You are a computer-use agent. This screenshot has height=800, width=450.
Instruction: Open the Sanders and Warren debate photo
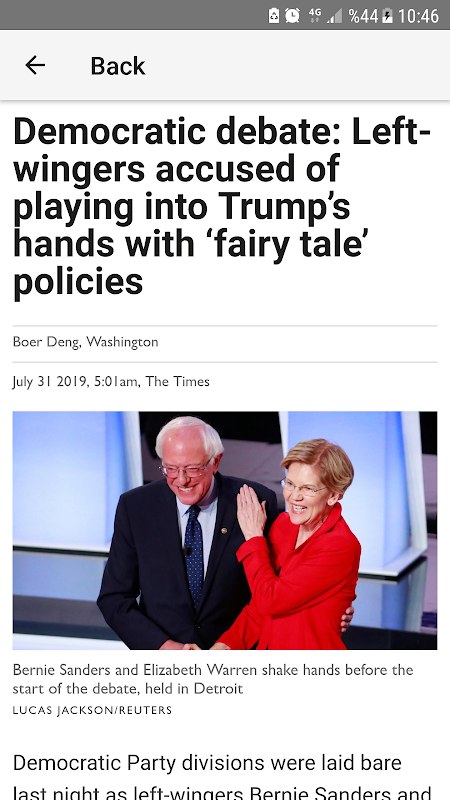coord(225,531)
